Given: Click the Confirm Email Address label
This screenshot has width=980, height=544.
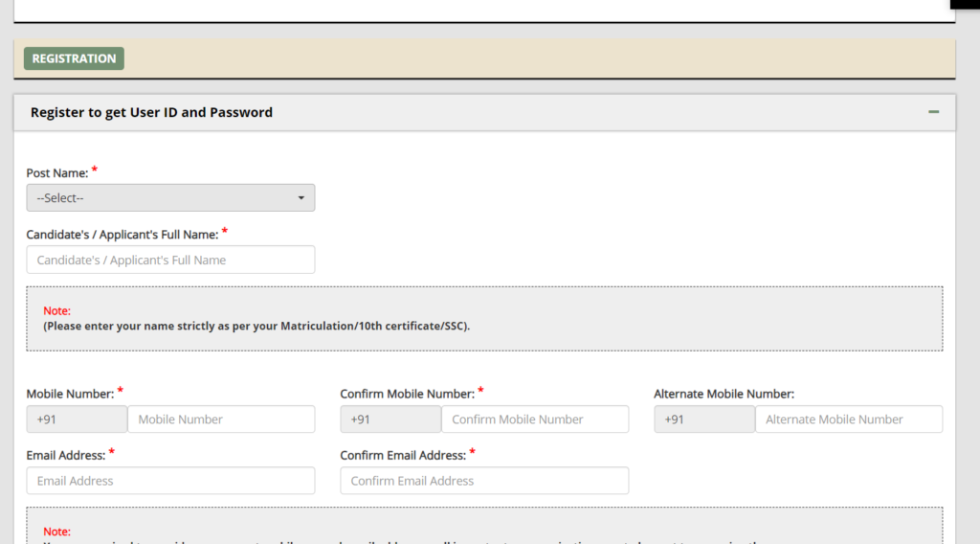Looking at the screenshot, I should (402, 455).
